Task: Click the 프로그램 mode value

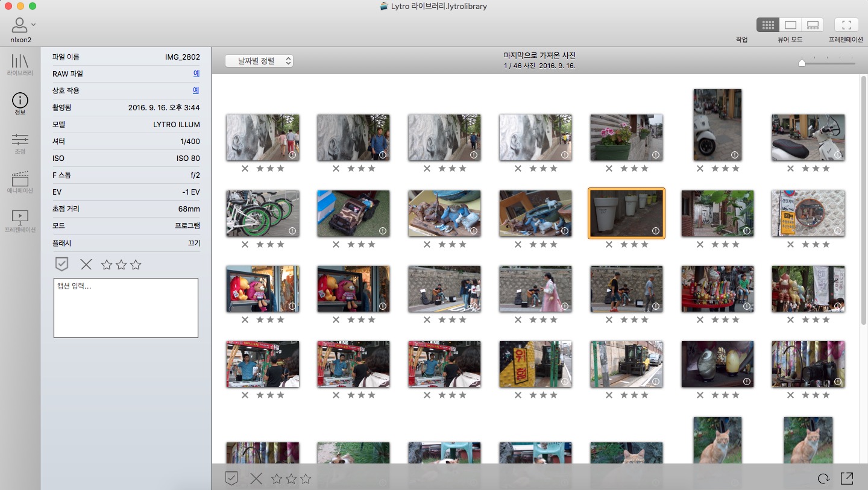Action: pyautogui.click(x=187, y=226)
